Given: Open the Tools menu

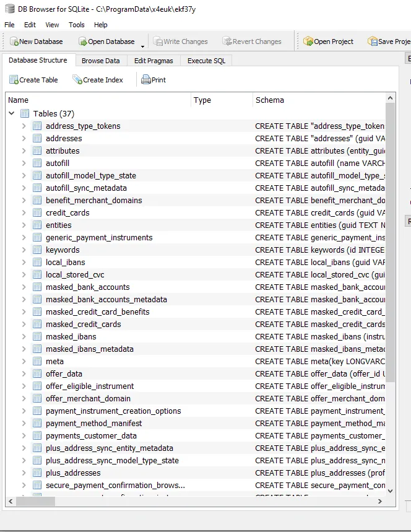Looking at the screenshot, I should click(77, 25).
